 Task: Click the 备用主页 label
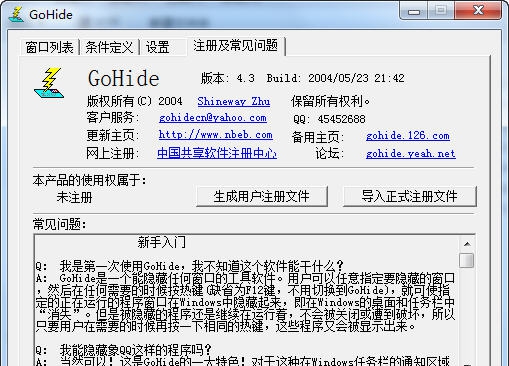pos(318,137)
